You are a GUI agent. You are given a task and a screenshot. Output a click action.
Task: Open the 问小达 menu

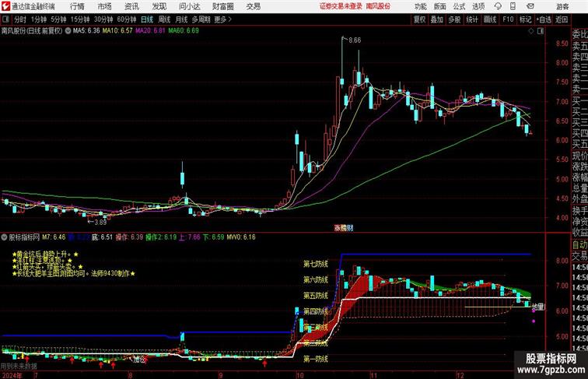[x=190, y=6]
